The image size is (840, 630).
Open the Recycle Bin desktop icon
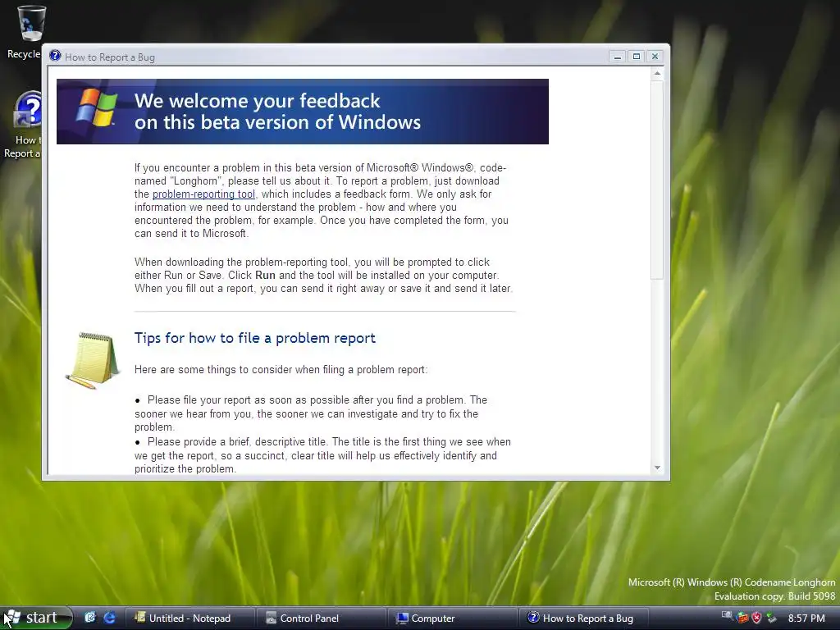coord(30,32)
